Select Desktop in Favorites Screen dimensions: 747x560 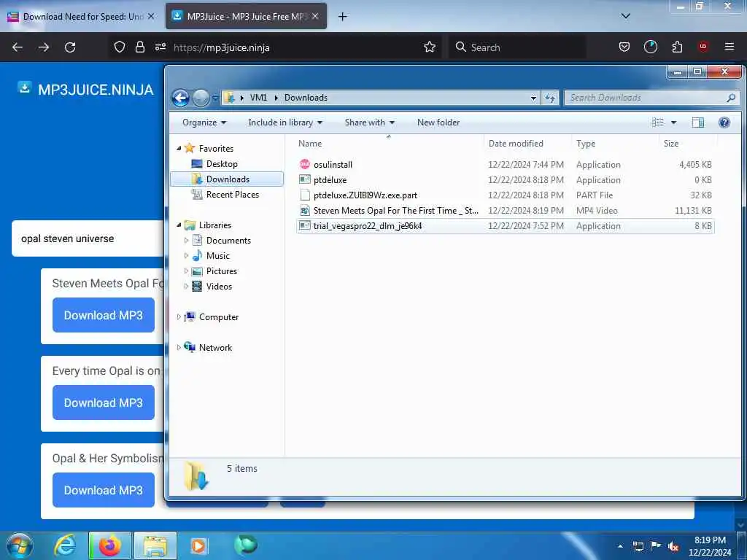click(x=222, y=164)
